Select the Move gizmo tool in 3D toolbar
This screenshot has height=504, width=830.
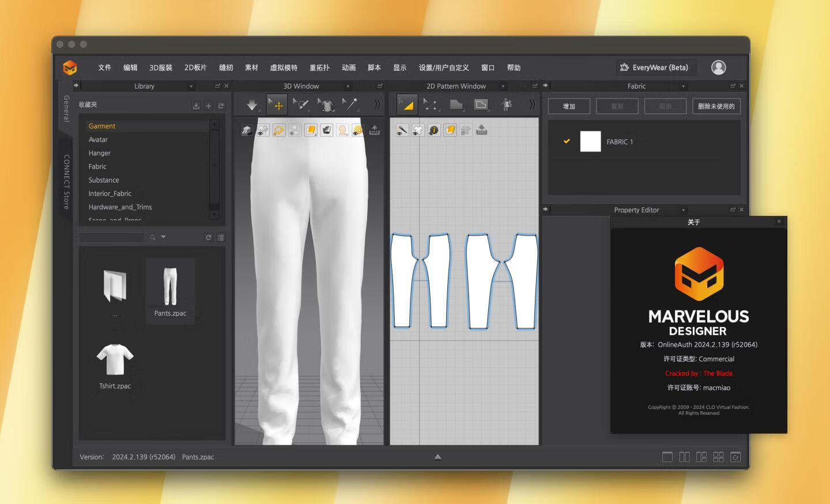coord(277,105)
